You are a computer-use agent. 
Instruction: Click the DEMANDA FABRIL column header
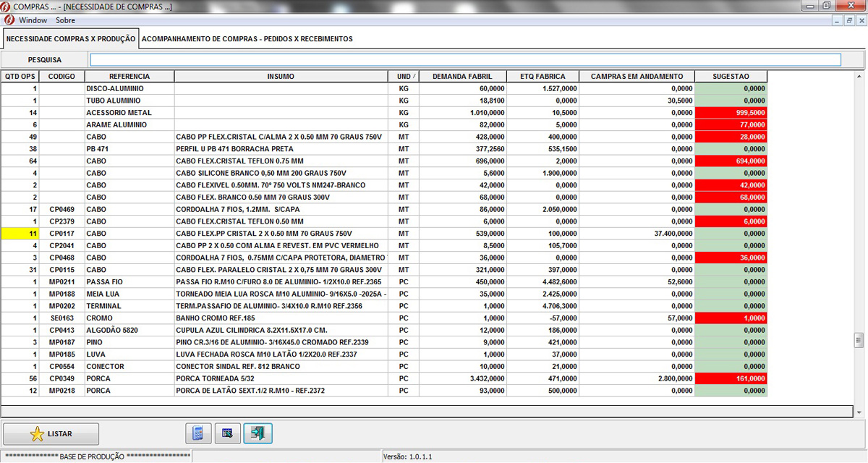point(461,76)
